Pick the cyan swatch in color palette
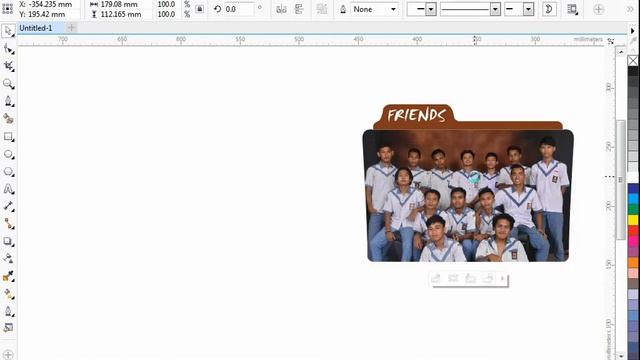 coord(633,199)
